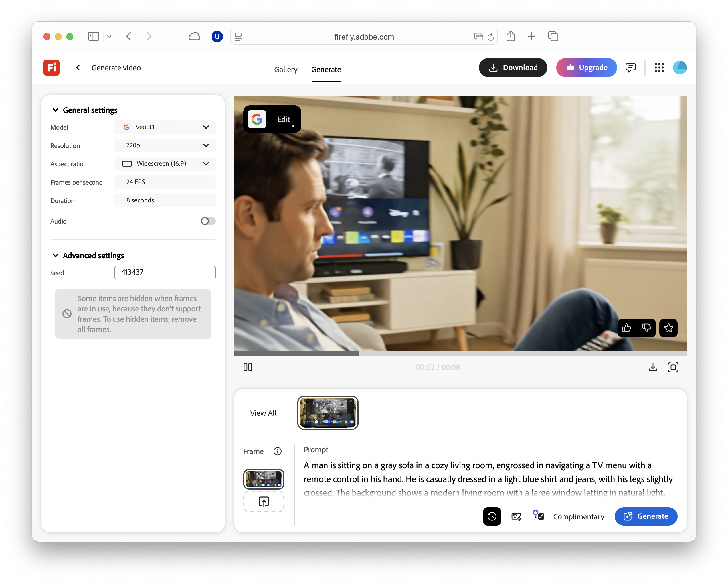Collapse the Advanced settings section

(56, 255)
